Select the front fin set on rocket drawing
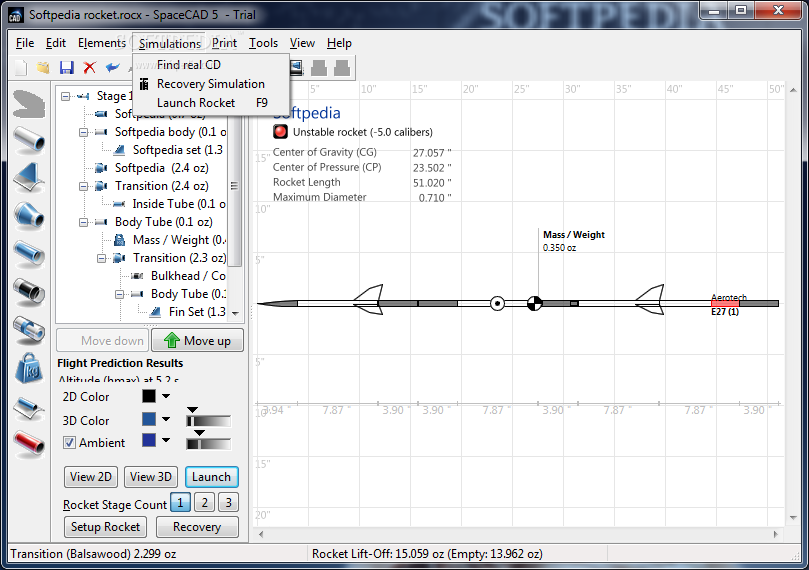The image size is (809, 570). (368, 300)
